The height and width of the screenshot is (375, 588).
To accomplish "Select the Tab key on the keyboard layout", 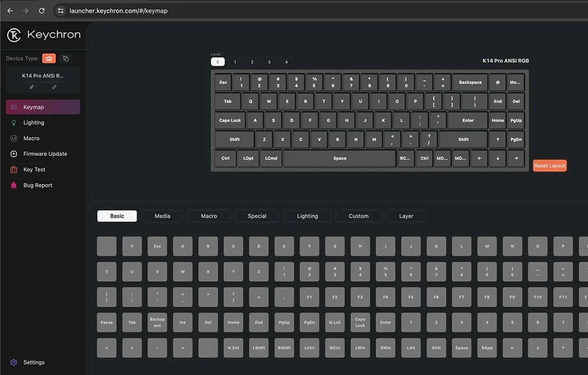I will click(228, 101).
